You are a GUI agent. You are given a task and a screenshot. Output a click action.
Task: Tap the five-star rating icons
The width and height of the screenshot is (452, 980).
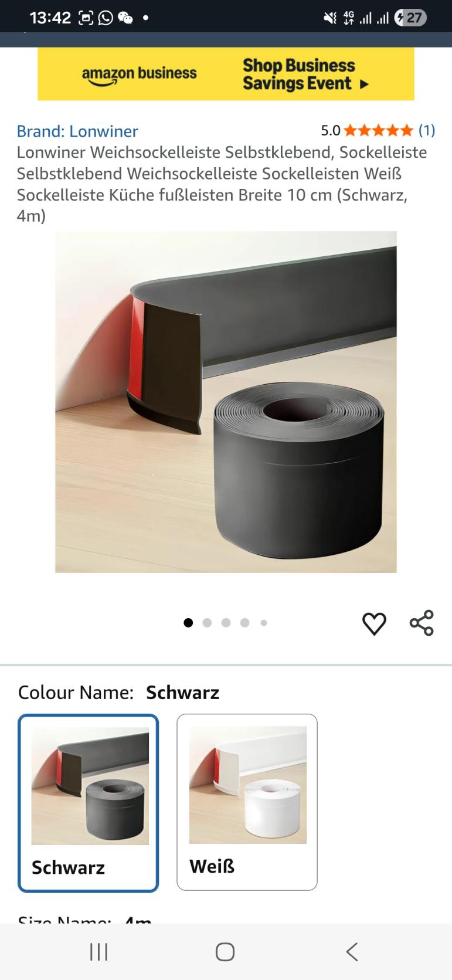coord(378,130)
